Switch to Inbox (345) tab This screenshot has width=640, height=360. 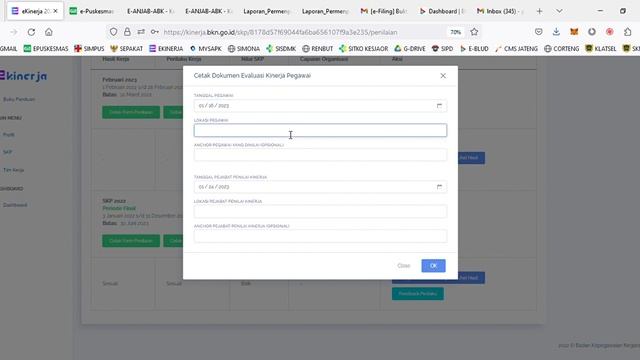click(x=500, y=11)
